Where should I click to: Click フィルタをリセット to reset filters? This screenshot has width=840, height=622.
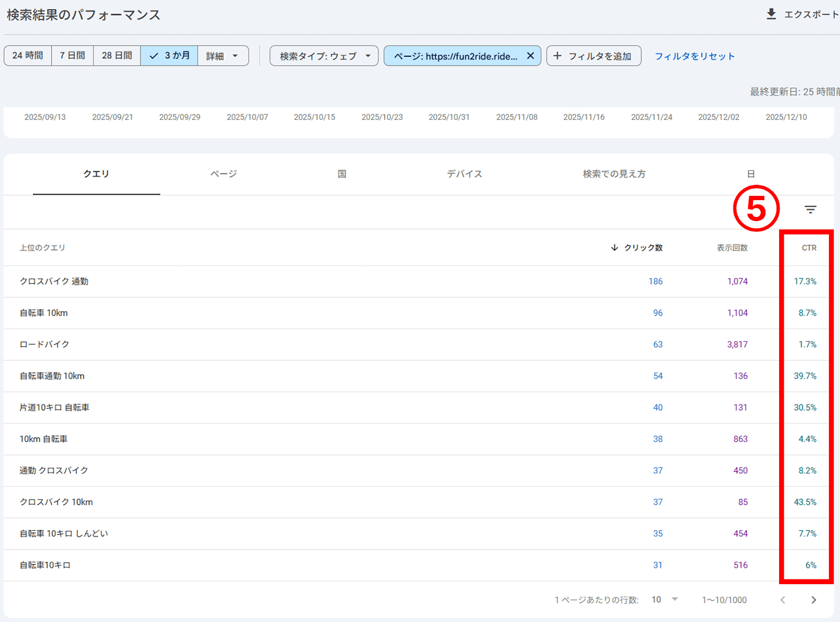pyautogui.click(x=694, y=56)
